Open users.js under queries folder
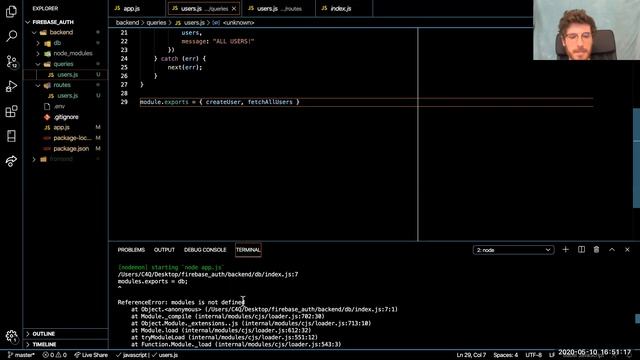The image size is (640, 360). pos(67,75)
